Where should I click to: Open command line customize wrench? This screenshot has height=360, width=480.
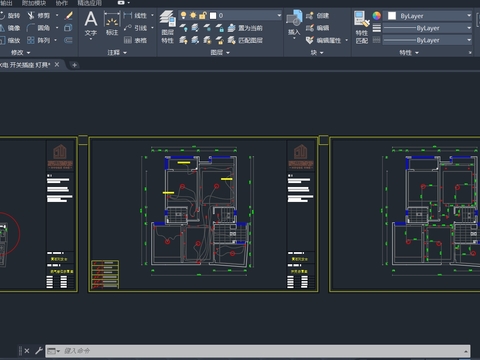(x=39, y=350)
